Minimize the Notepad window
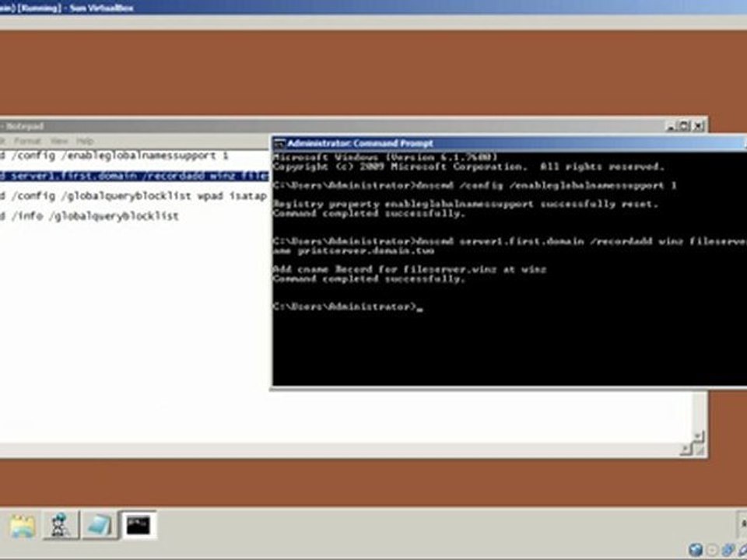747x560 pixels. [671, 126]
